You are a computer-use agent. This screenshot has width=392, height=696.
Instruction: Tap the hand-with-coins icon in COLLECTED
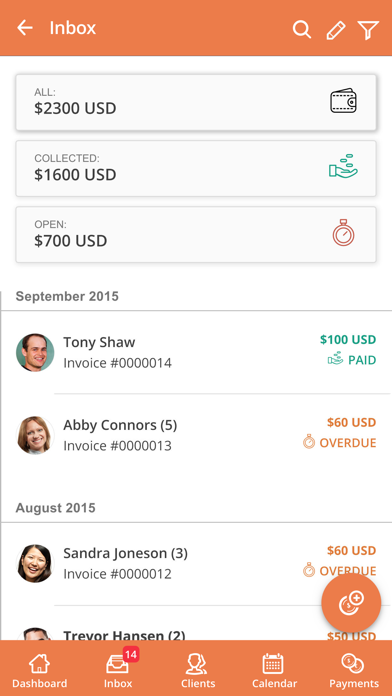click(343, 166)
